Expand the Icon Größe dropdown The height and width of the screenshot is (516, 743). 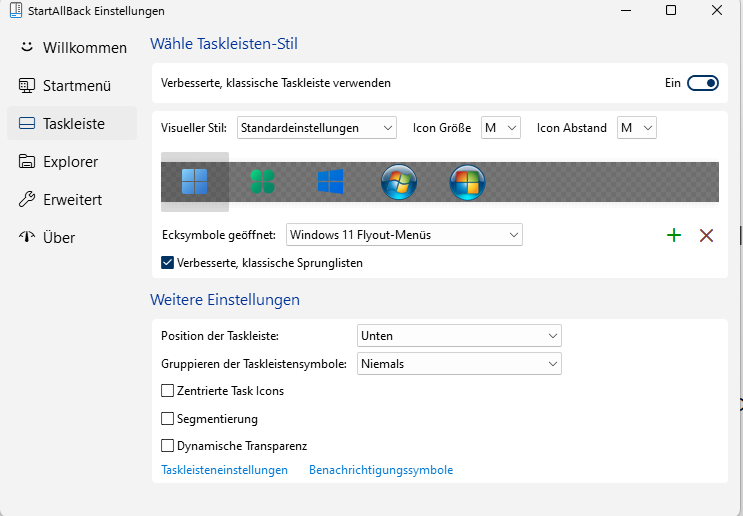(501, 128)
